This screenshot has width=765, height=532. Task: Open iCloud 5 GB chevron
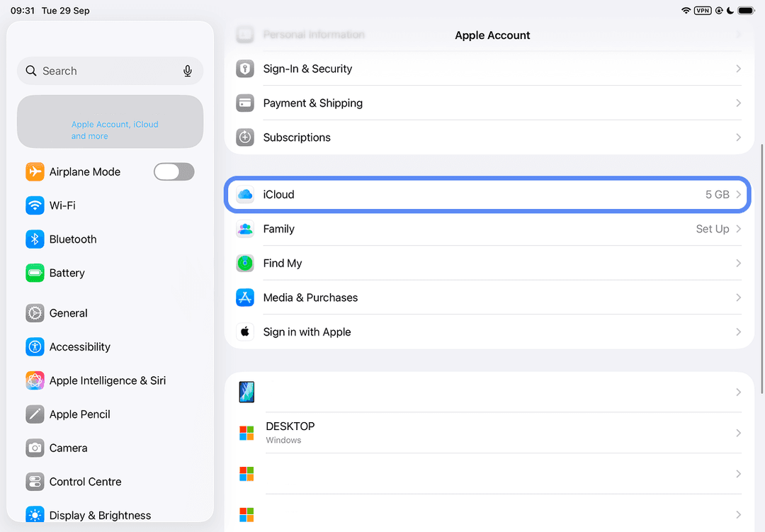pyautogui.click(x=739, y=194)
